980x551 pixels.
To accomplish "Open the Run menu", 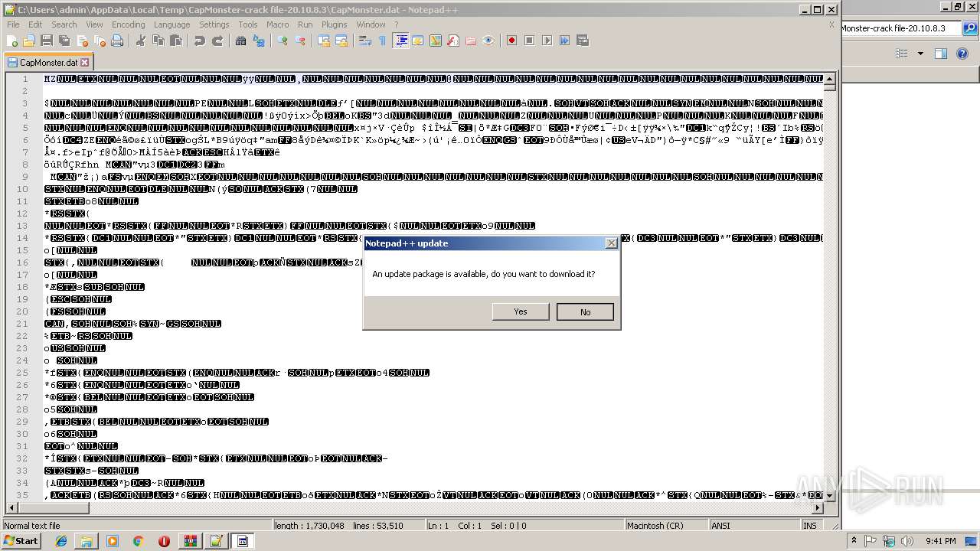I will point(305,24).
